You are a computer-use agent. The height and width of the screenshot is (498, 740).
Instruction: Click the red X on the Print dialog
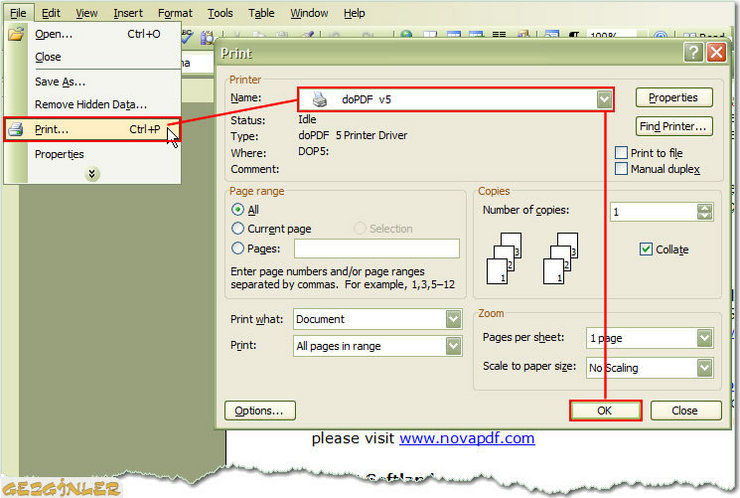click(716, 52)
